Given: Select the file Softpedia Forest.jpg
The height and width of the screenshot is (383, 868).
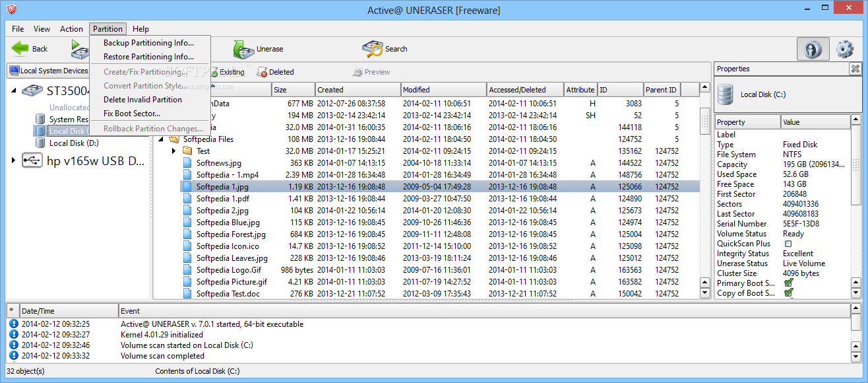Looking at the screenshot, I should tap(231, 234).
